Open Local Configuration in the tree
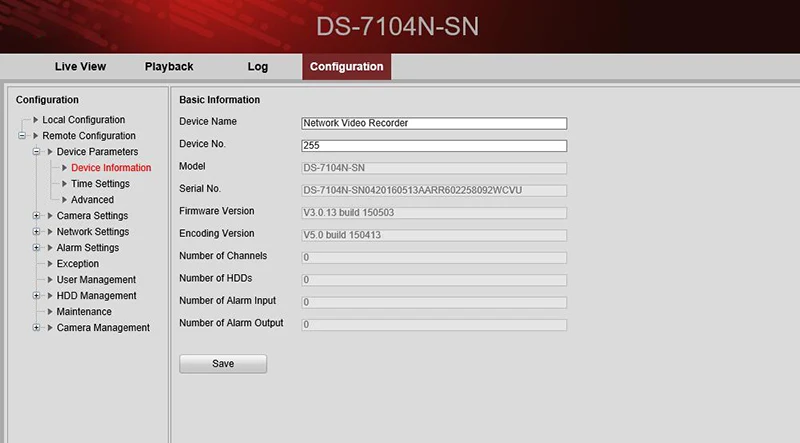Image resolution: width=800 pixels, height=443 pixels. [84, 119]
